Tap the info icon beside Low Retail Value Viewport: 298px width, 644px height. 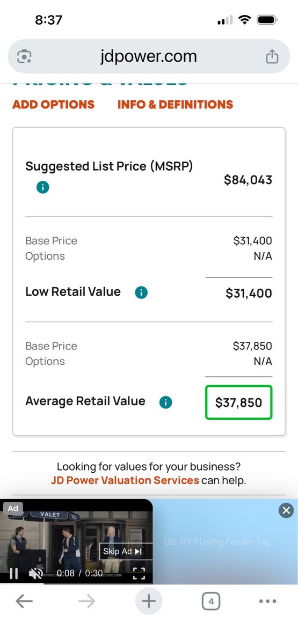(x=141, y=292)
